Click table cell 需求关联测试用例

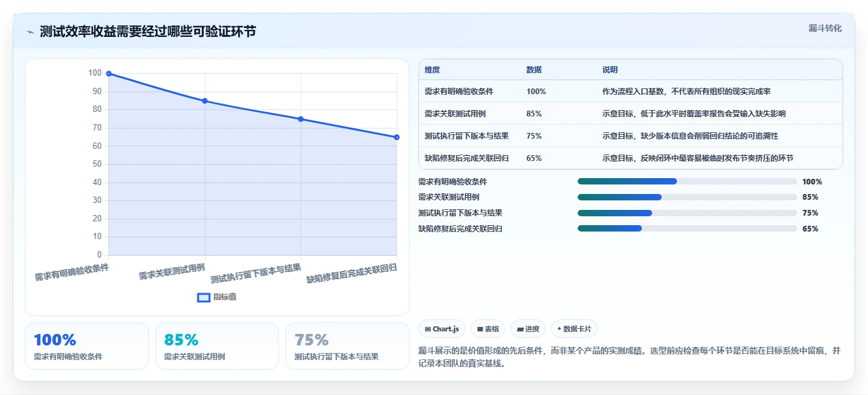click(455, 114)
